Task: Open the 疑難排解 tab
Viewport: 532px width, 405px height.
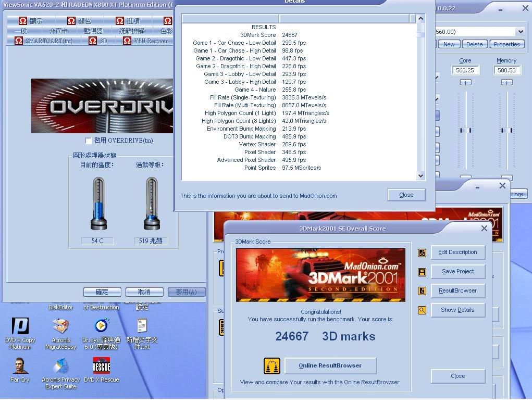Action: 131,31
